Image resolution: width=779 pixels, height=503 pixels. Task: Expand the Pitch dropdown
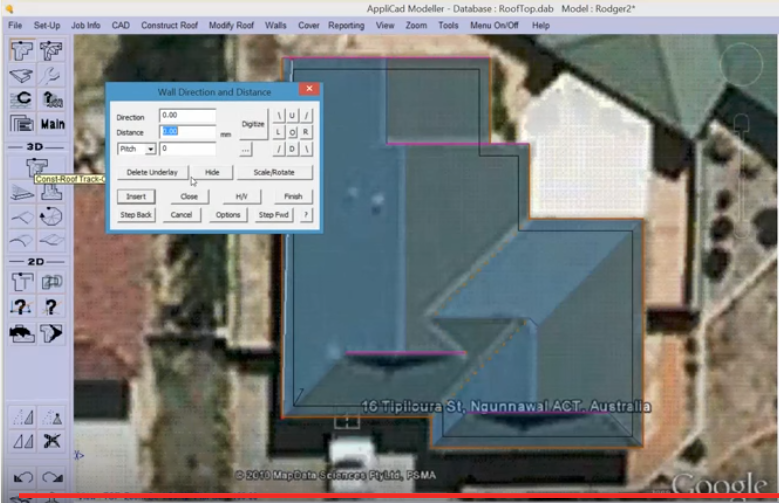click(x=151, y=149)
